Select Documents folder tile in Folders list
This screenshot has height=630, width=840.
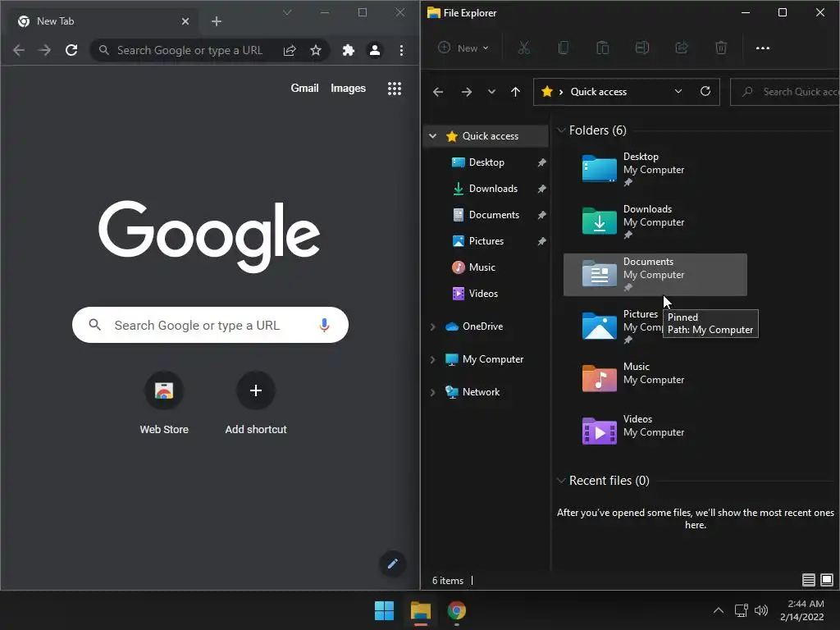(655, 274)
